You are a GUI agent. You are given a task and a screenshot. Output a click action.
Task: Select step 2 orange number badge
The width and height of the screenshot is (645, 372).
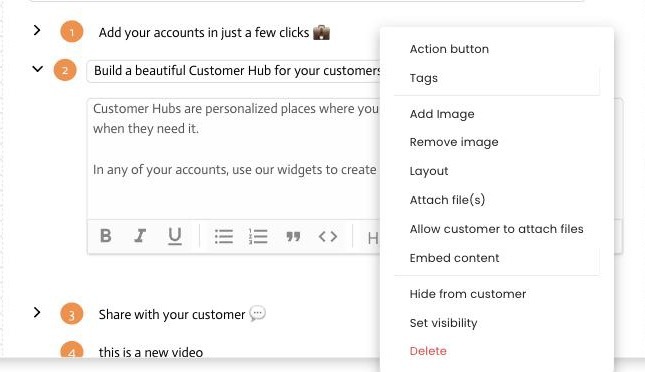65,70
